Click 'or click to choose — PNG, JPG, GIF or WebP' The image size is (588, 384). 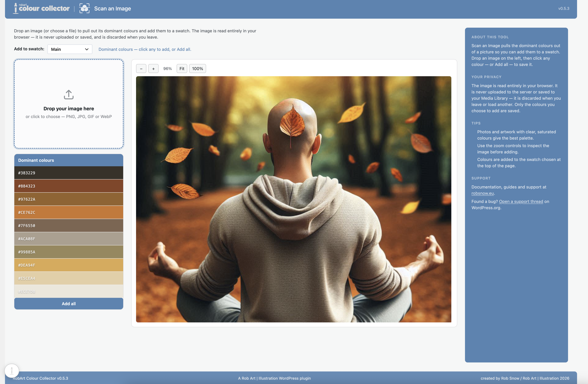pos(69,116)
